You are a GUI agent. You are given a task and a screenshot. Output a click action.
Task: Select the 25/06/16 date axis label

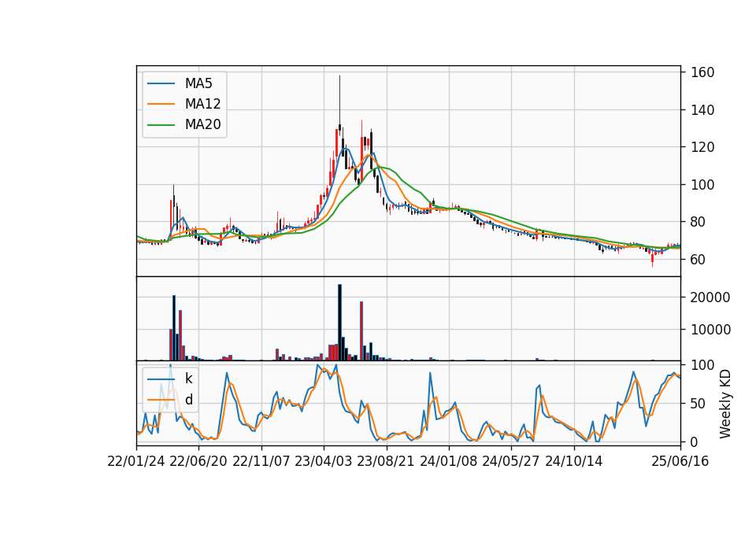[680, 462]
